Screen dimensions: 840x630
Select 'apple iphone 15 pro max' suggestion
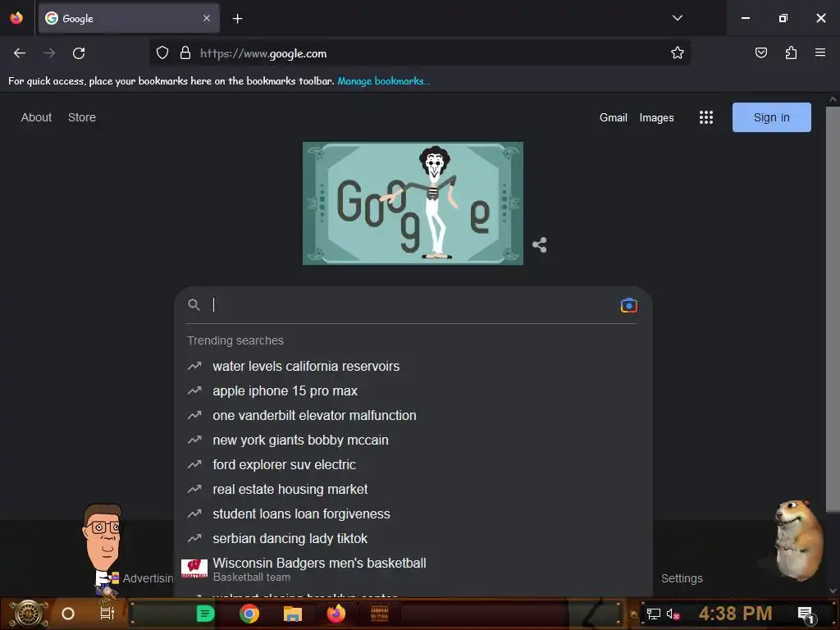coord(413,391)
